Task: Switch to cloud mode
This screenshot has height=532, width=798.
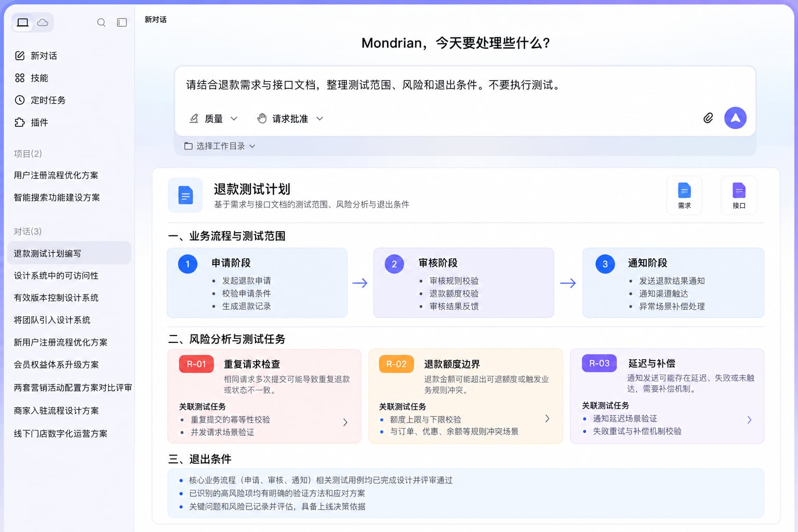Action: (x=43, y=22)
